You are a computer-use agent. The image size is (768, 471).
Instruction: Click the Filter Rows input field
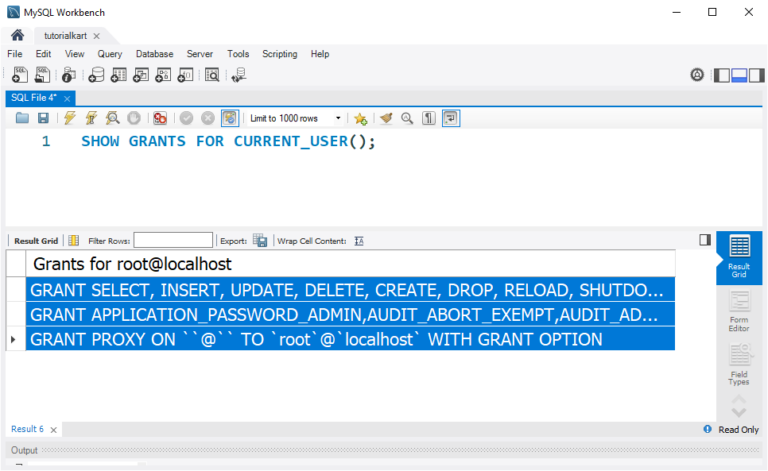[173, 241]
